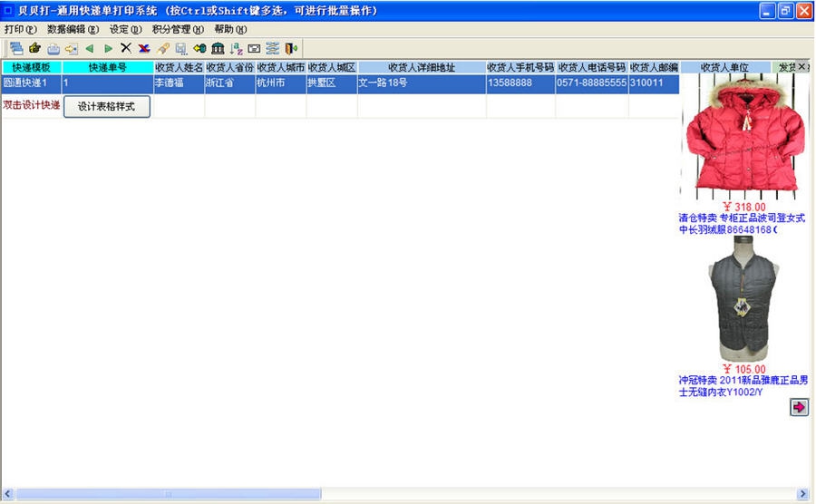This screenshot has width=816, height=504.
Task: Select the 13588888 mobile number cell
Action: (520, 83)
